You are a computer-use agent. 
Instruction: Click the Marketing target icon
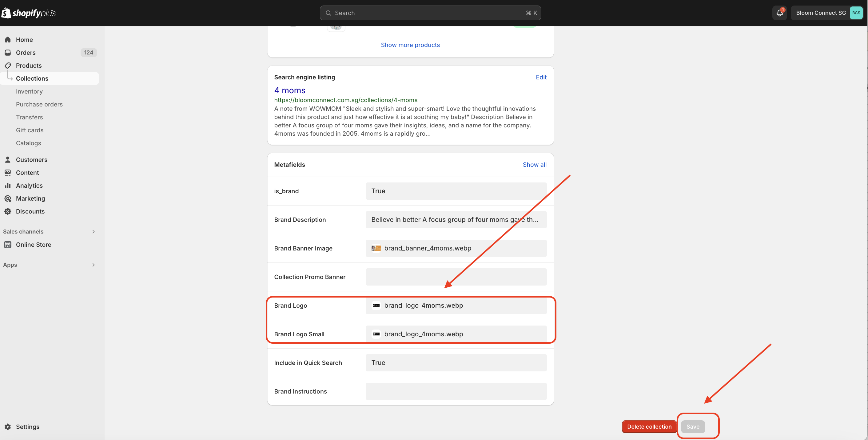coord(8,198)
